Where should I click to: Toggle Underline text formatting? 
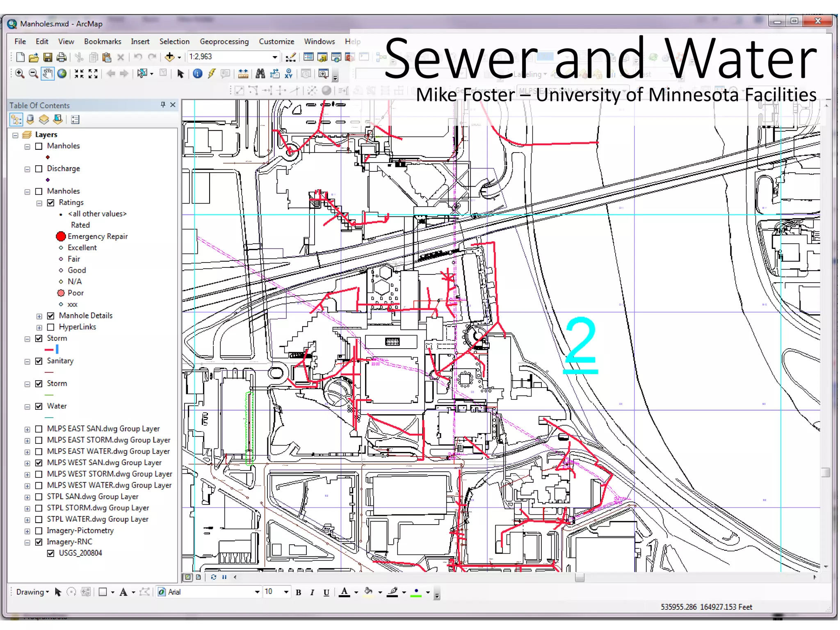[x=326, y=592]
